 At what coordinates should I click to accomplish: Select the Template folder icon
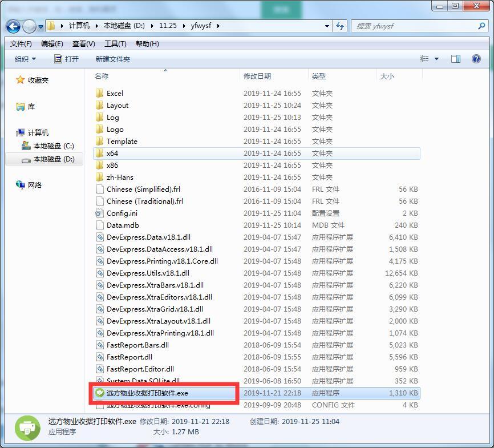[100, 141]
